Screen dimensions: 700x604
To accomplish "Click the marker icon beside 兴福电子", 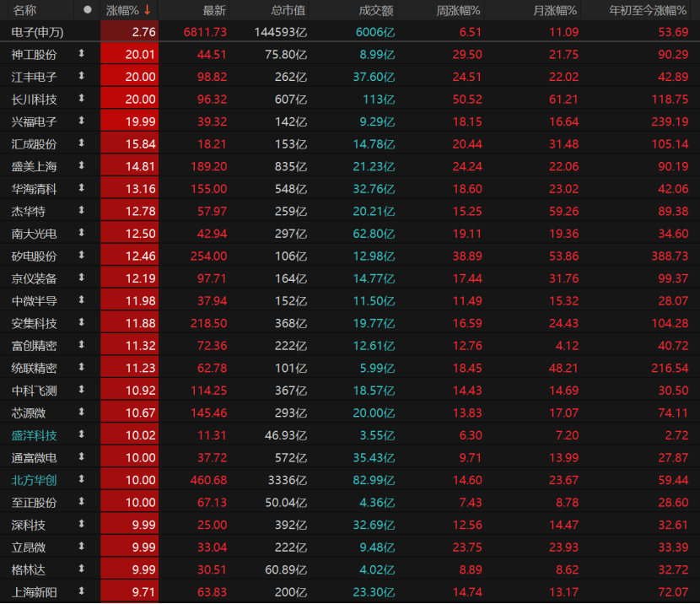I will (81, 121).
